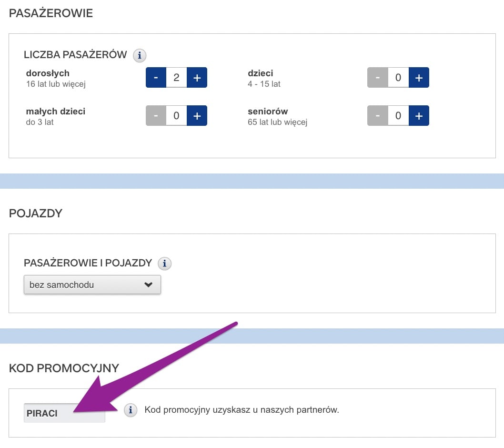The width and height of the screenshot is (504, 448).
Task: Open the bez samochodu vehicle dropdown
Action: tap(92, 285)
